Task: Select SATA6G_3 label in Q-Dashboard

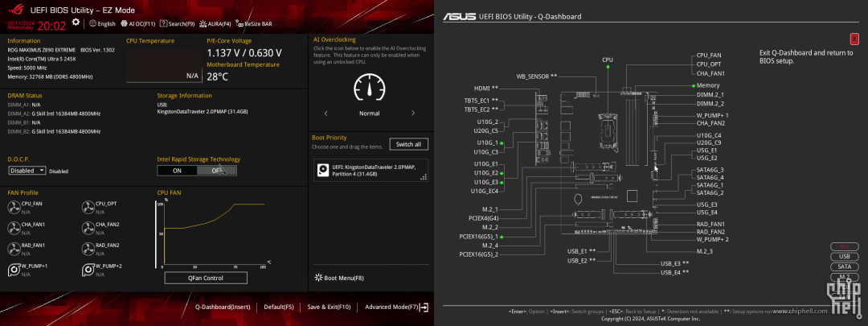Action: (710, 170)
